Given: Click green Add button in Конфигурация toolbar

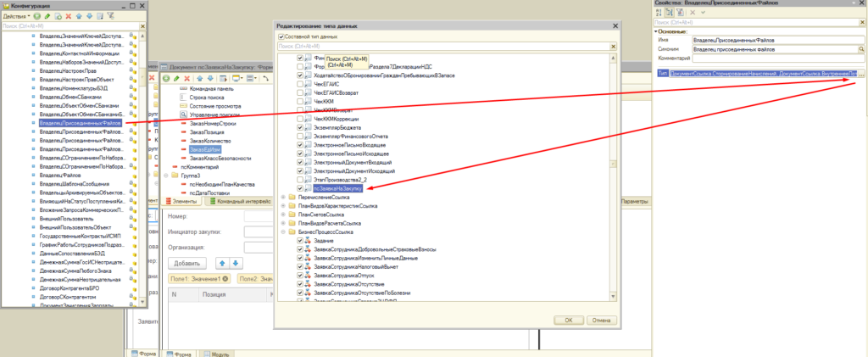Looking at the screenshot, I should coord(37,17).
